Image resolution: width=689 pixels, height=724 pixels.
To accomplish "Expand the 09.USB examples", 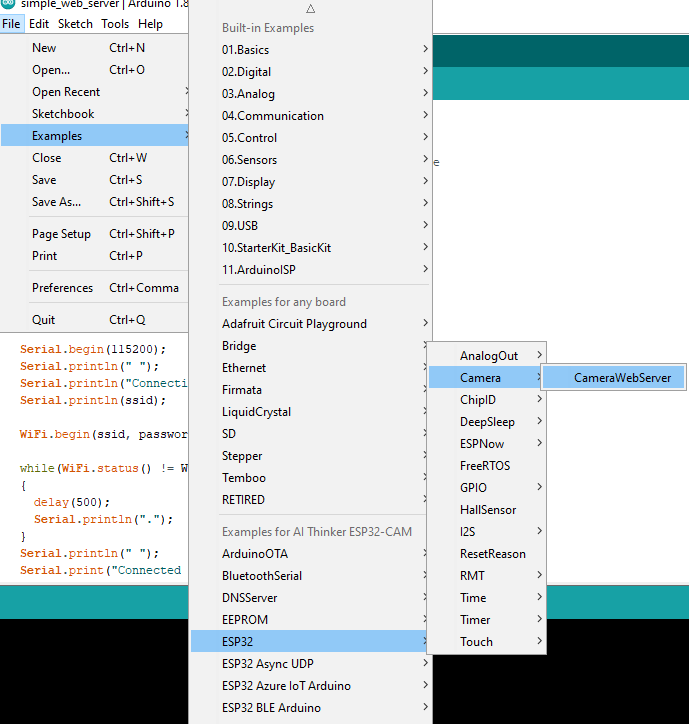I will (x=310, y=225).
